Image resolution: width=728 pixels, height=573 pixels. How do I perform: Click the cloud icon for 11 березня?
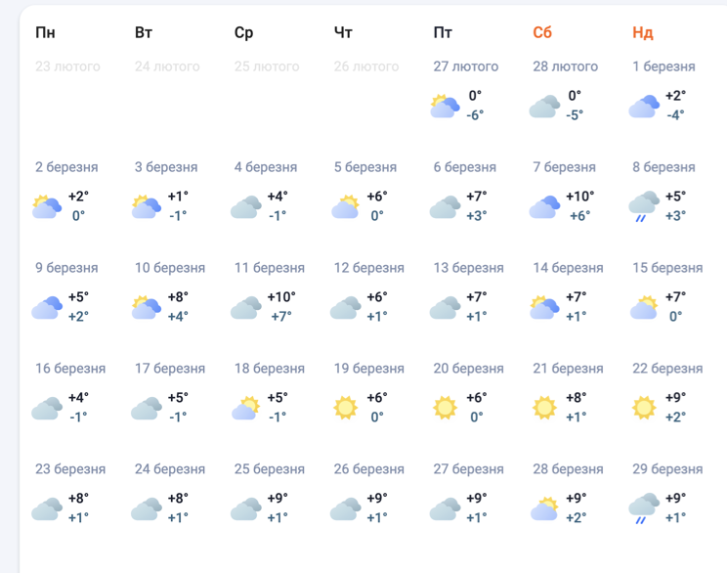pyautogui.click(x=245, y=307)
